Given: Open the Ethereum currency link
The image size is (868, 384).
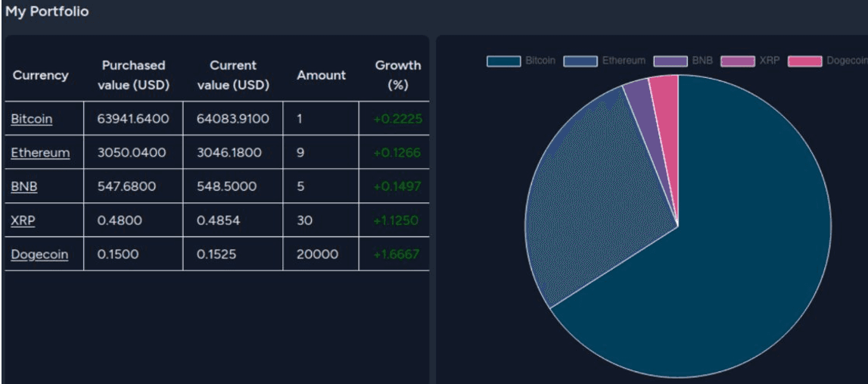Looking at the screenshot, I should pos(40,152).
